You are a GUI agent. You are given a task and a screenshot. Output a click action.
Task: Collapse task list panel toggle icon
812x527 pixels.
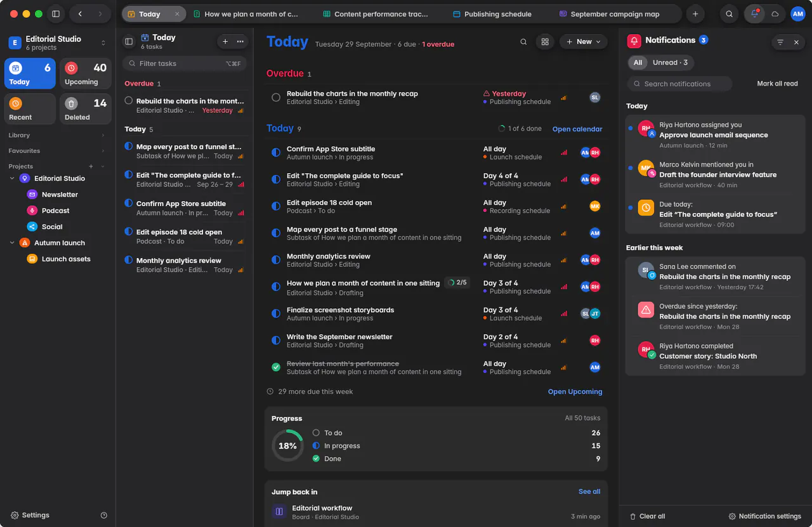[x=129, y=41]
